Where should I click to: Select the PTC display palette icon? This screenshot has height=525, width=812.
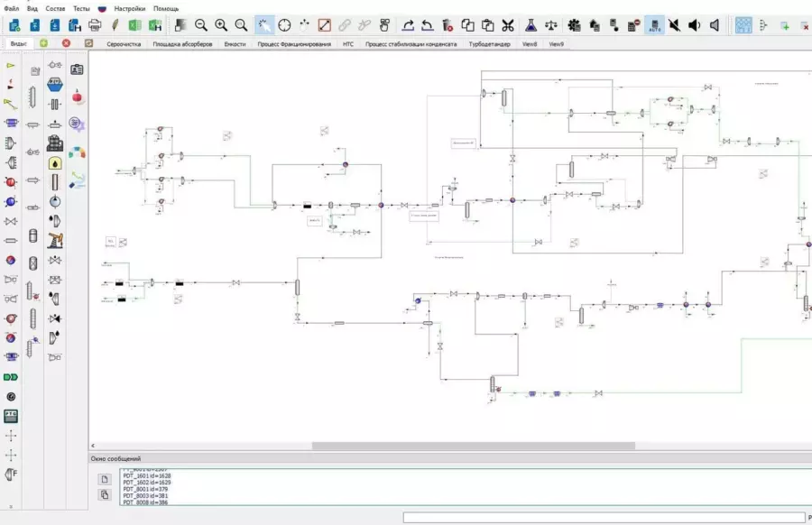[11, 416]
